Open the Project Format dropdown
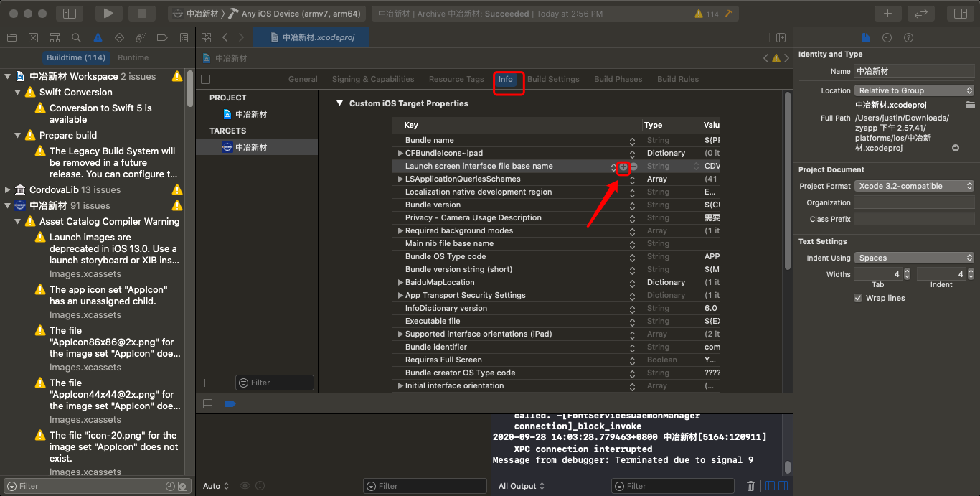 pos(915,186)
